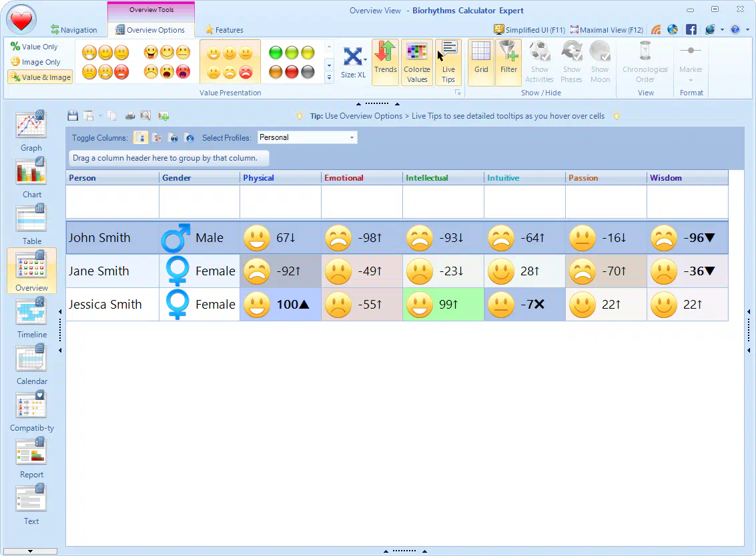Screen dimensions: 756x556
Task: Expand the sidebar bottom arrow
Action: point(30,551)
